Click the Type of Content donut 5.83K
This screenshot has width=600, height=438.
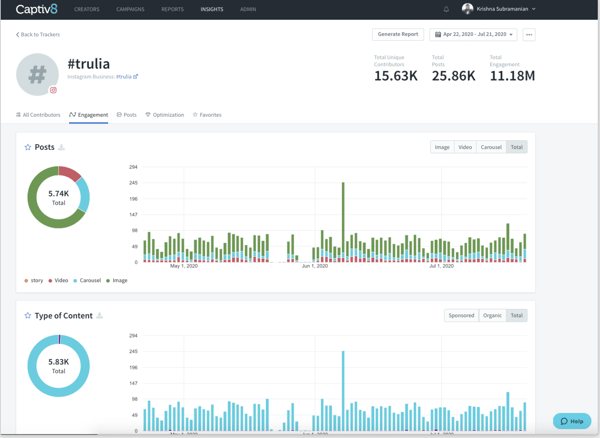click(x=59, y=366)
